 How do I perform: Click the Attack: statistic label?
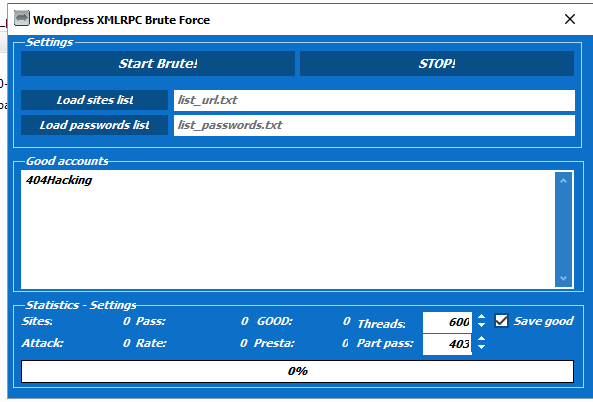[x=42, y=343]
